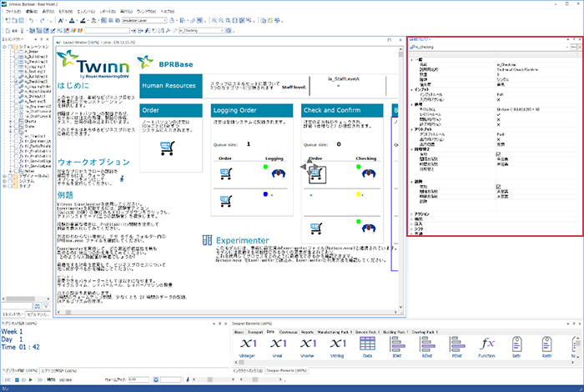Click the walk option running figure
584x392 pixels.
pyautogui.click(x=122, y=179)
